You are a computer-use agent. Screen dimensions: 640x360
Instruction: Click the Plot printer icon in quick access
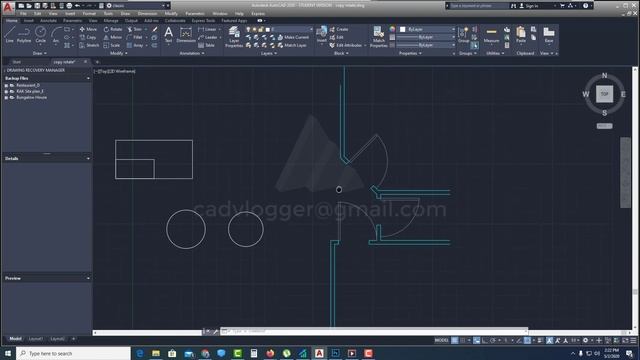69,6
